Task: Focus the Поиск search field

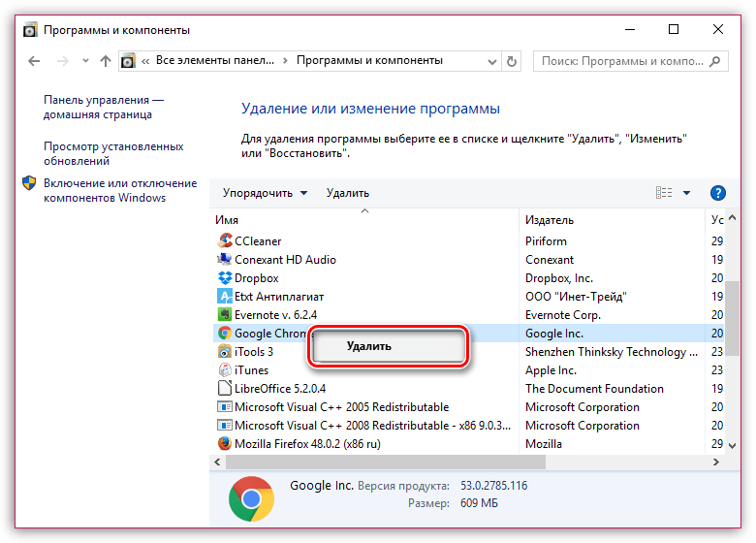Action: coord(622,61)
